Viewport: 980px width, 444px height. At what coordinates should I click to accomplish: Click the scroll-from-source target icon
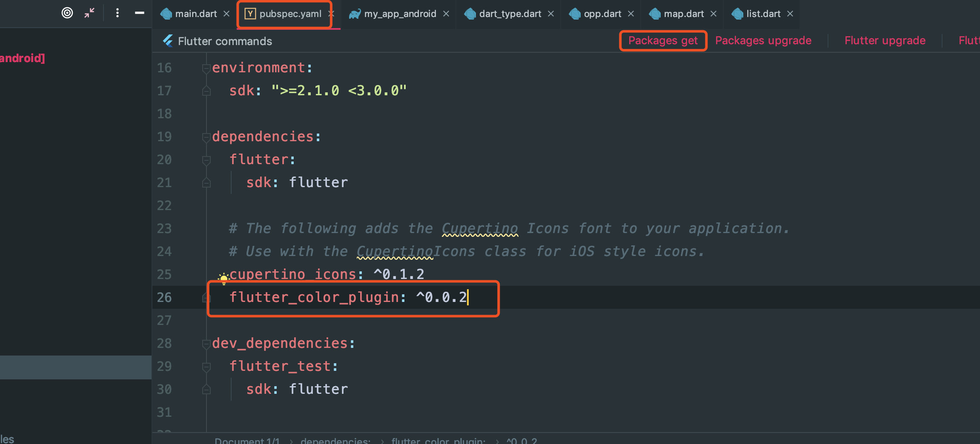pos(67,13)
